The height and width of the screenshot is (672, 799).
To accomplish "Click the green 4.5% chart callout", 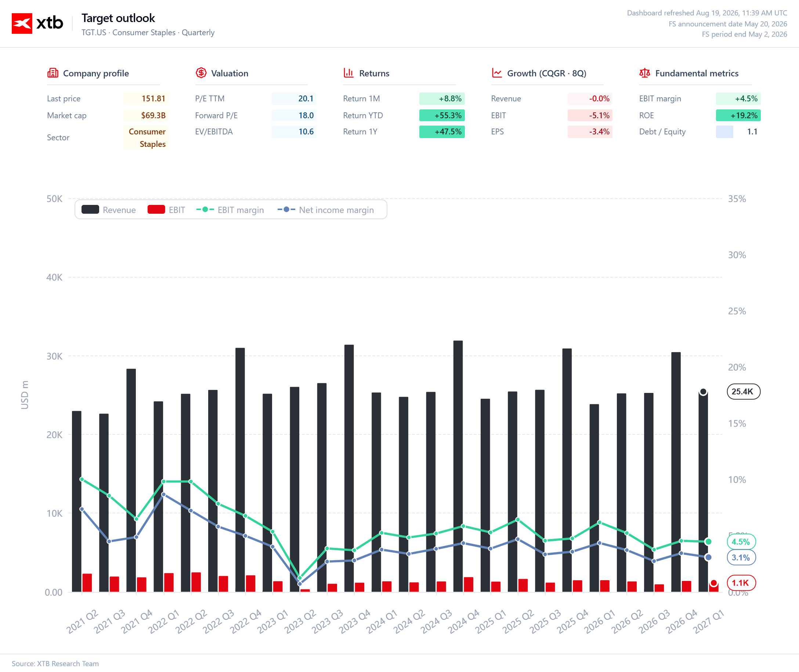I will (x=741, y=542).
